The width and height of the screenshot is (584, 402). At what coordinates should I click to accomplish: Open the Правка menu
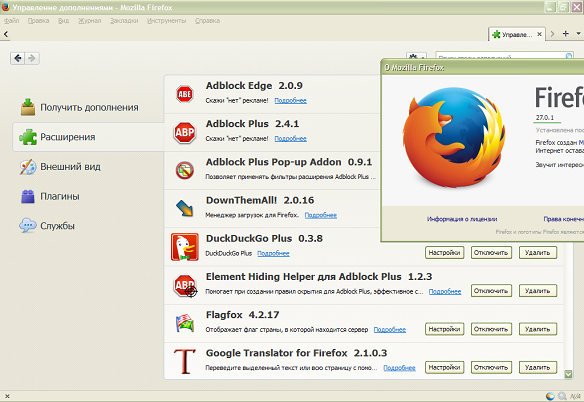click(38, 21)
